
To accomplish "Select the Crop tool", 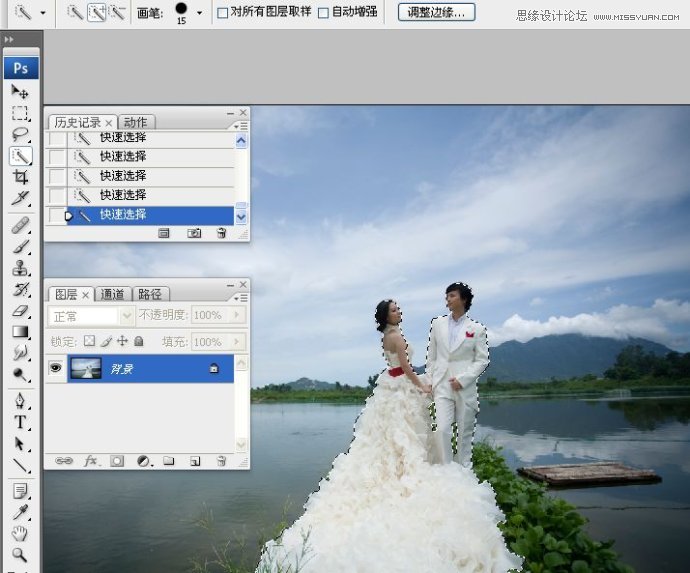I will 20,177.
